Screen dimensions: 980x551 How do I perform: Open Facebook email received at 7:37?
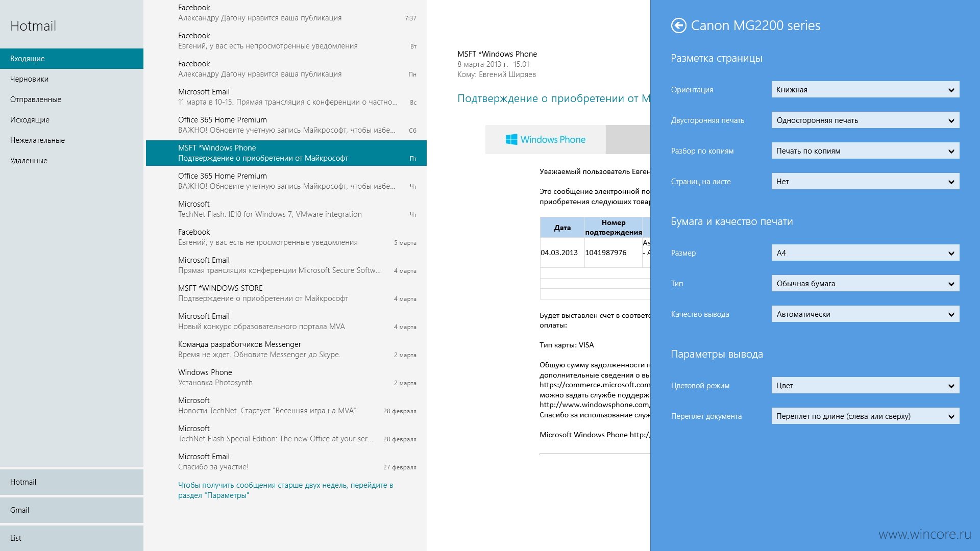point(286,13)
